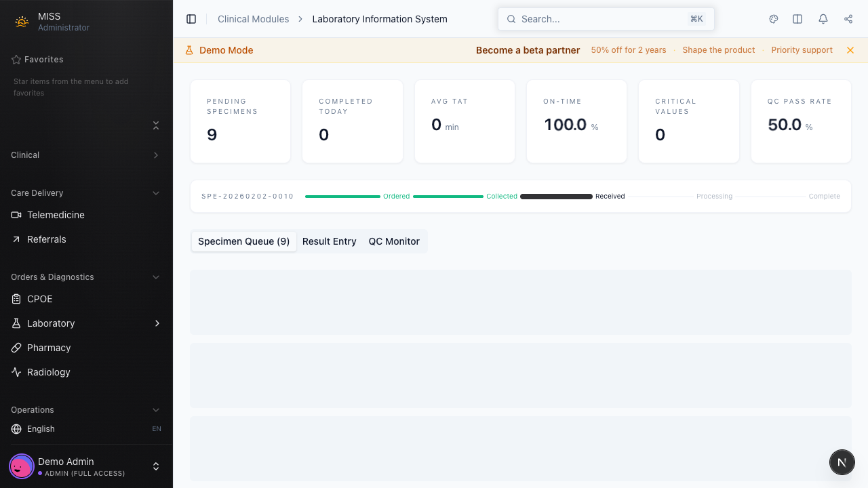Expand the Laboratory submenu chevron

click(157, 323)
